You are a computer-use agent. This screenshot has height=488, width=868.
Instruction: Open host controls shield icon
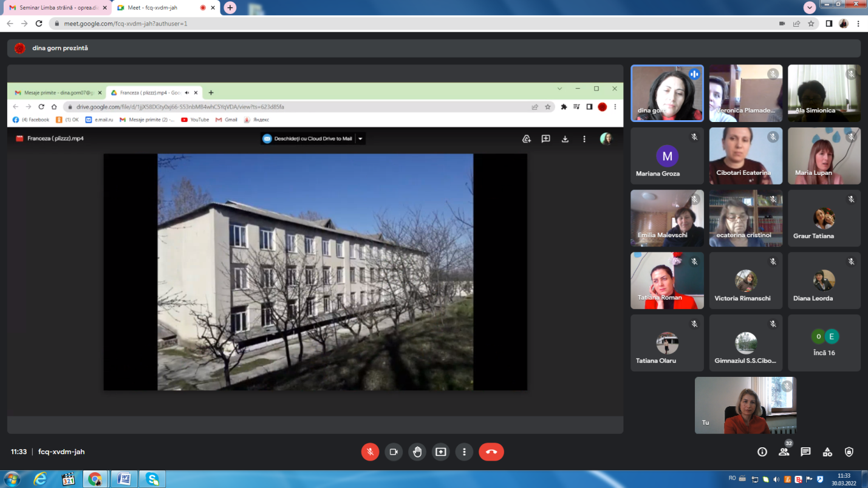(849, 452)
